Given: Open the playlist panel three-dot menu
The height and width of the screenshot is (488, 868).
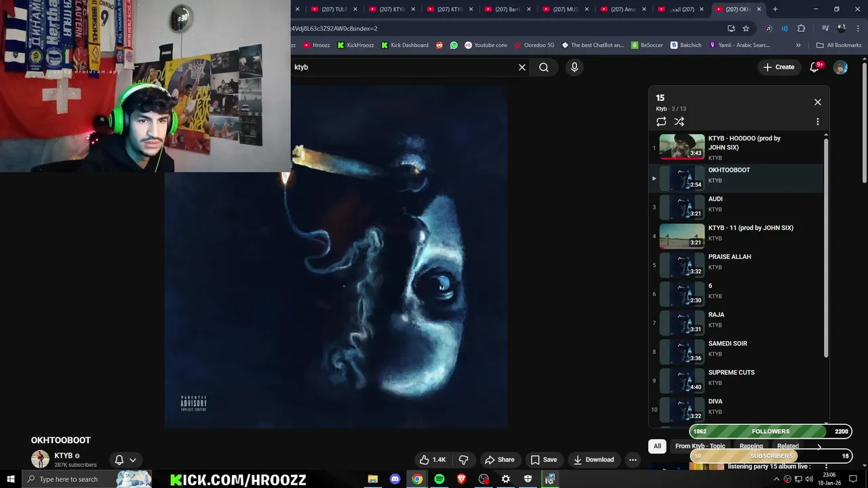Looking at the screenshot, I should click(818, 121).
